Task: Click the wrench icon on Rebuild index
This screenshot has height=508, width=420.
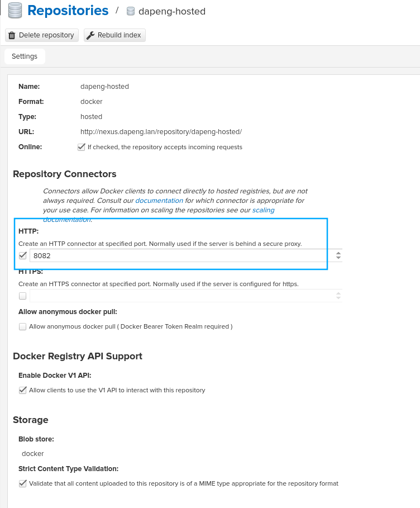Action: [90, 35]
